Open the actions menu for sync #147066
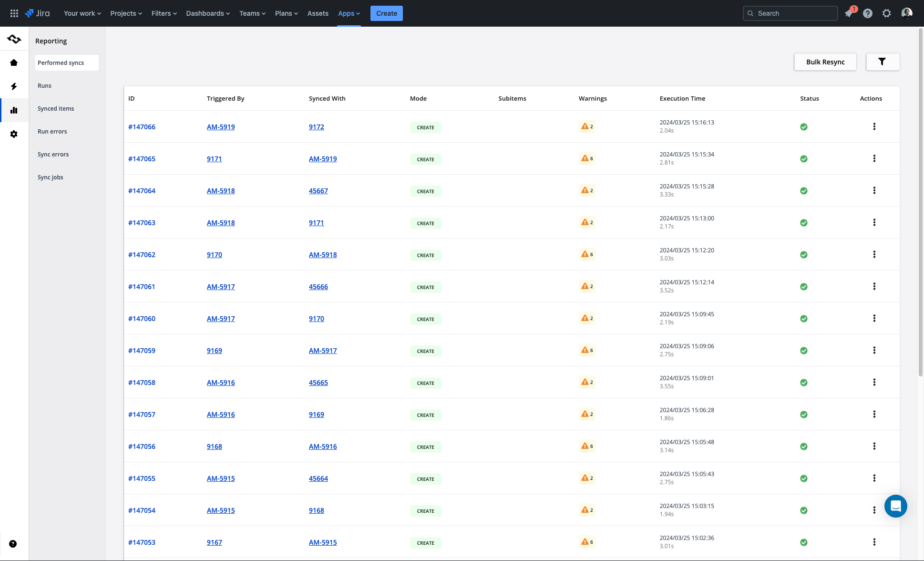The image size is (924, 561). pos(874,126)
